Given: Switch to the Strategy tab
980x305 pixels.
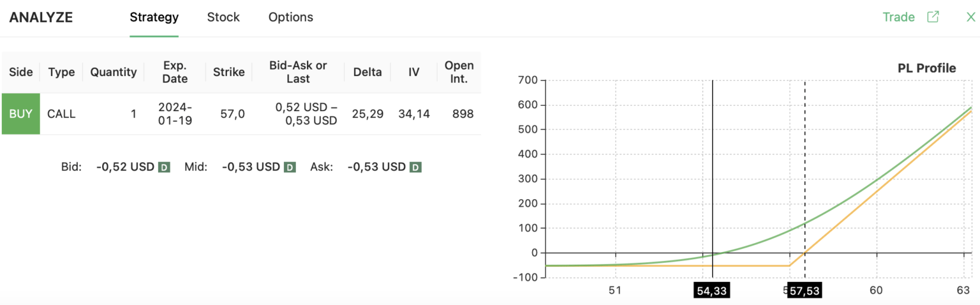Looking at the screenshot, I should point(154,17).
